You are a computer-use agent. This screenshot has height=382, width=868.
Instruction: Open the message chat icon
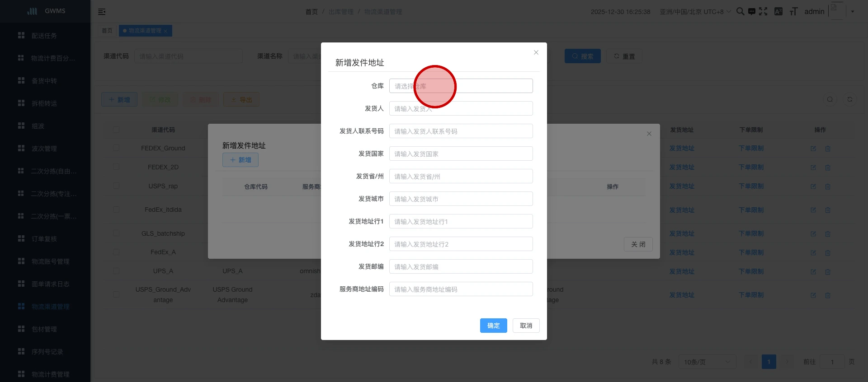[751, 11]
